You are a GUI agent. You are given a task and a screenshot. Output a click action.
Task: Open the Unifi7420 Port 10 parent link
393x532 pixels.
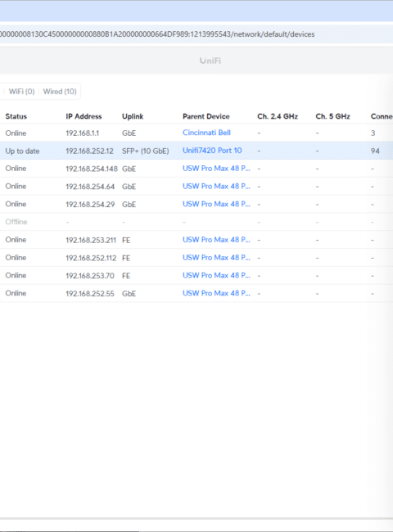(212, 151)
